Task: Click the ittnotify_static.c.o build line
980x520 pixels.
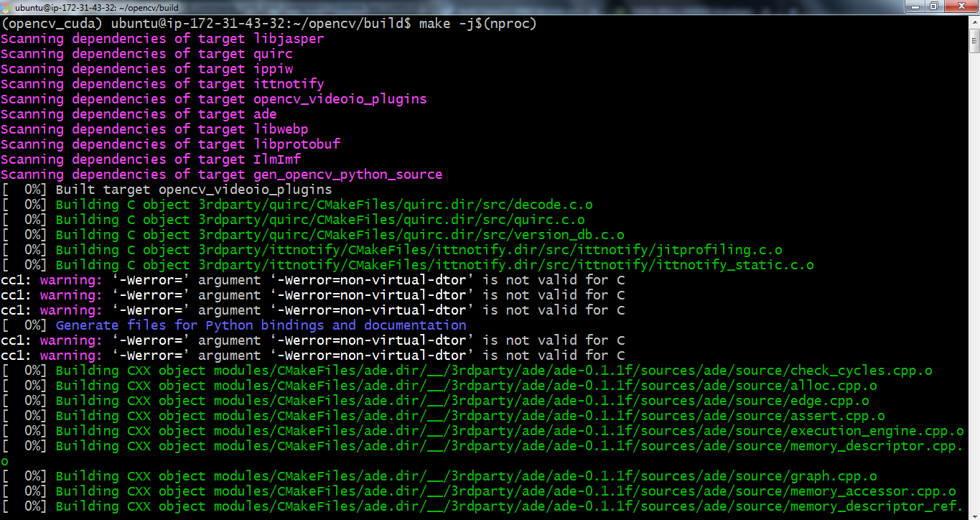Action: tap(407, 265)
